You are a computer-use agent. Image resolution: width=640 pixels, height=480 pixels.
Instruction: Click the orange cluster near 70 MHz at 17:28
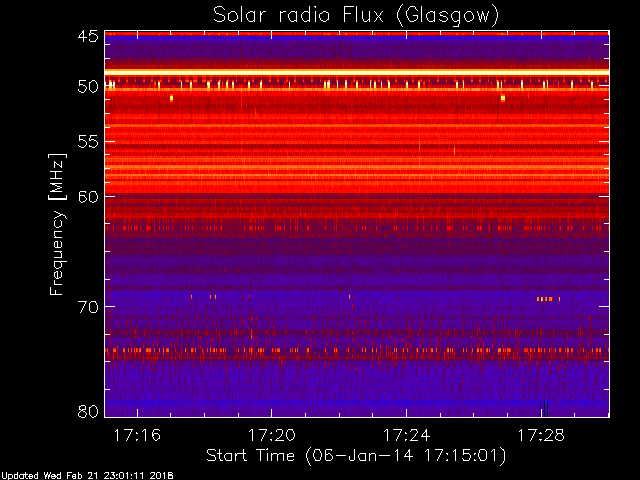pos(548,299)
